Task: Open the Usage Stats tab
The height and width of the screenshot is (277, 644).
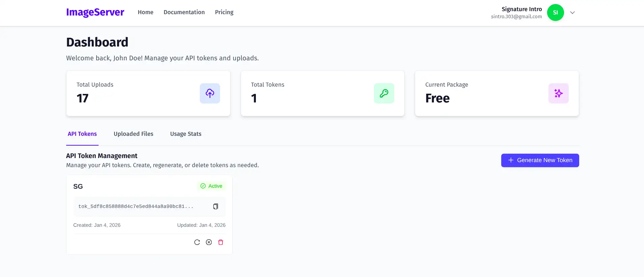Action: (186, 134)
